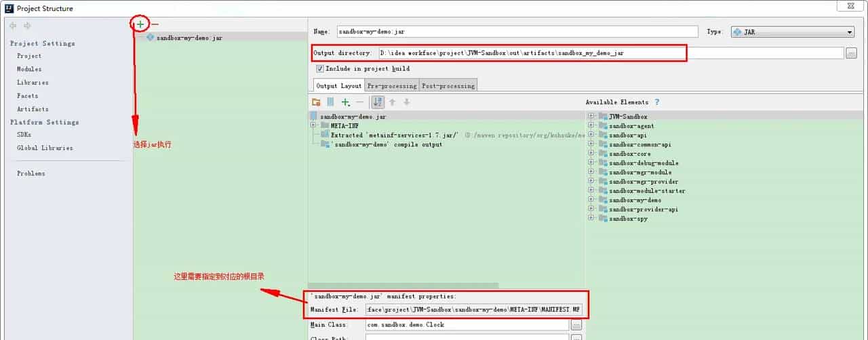This screenshot has height=340, width=868.
Task: Browse for the Output directory
Action: point(851,53)
